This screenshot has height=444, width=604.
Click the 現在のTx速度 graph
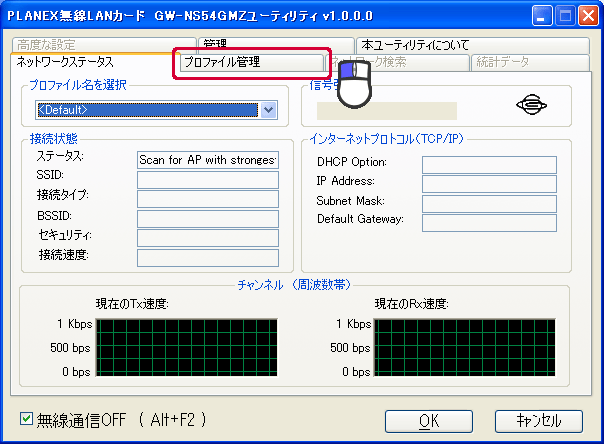point(186,347)
